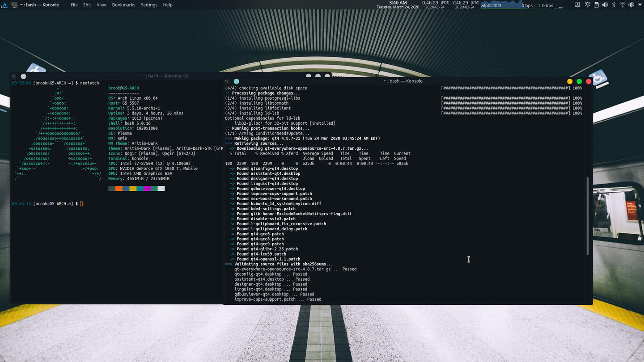
Task: Click volume icon beside the tray expander arrow
Action: [x=631, y=5]
